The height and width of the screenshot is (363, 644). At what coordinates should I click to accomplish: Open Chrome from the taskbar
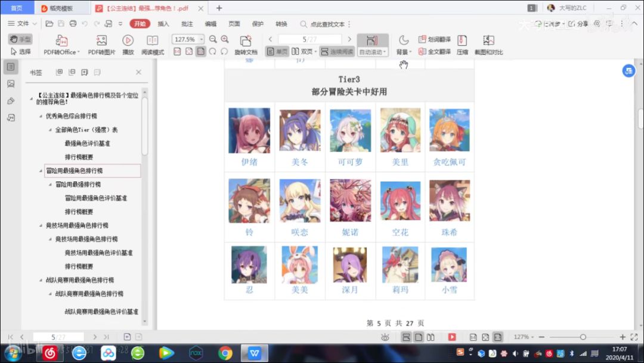point(225,353)
